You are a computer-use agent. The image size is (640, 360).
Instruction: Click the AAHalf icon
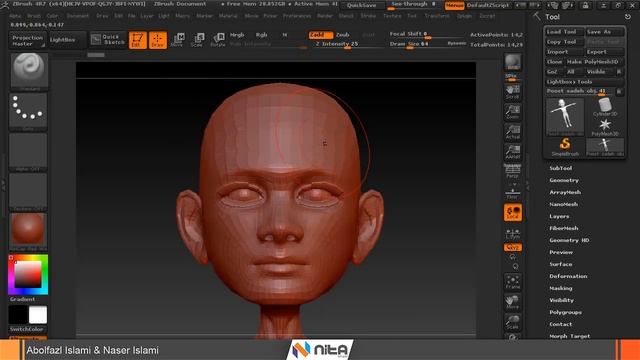[x=513, y=151]
